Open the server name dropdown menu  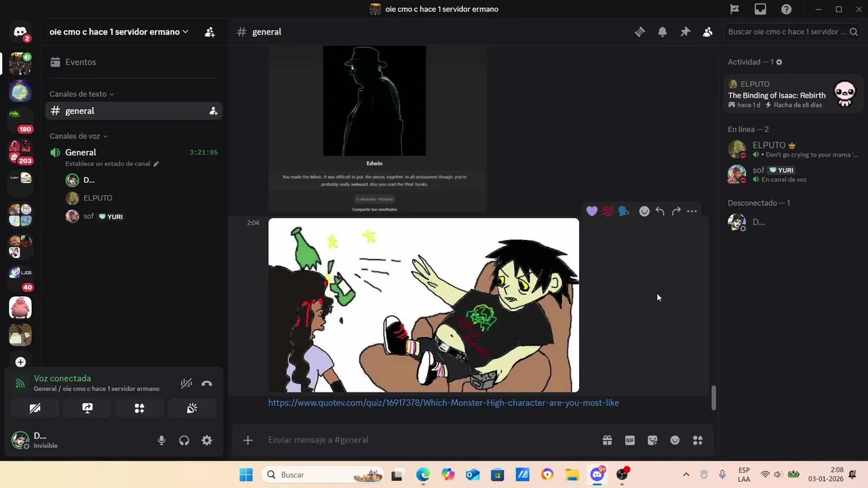click(x=119, y=32)
